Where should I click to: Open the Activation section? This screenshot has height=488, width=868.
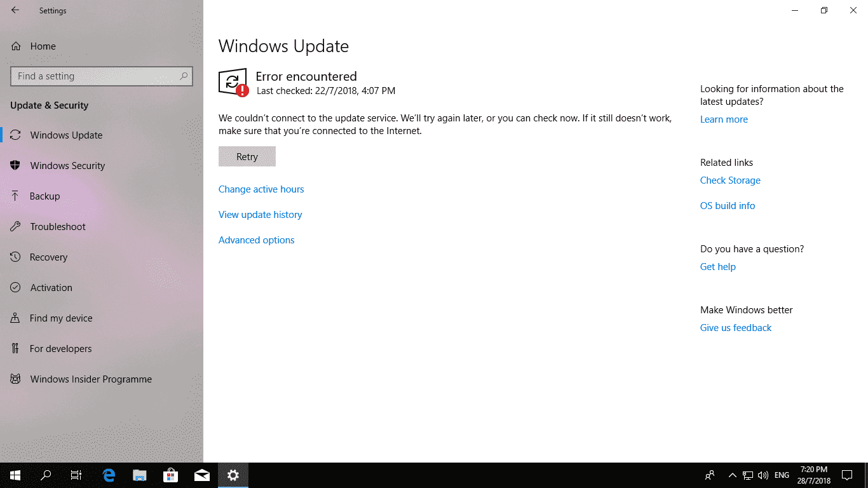[x=16, y=287]
